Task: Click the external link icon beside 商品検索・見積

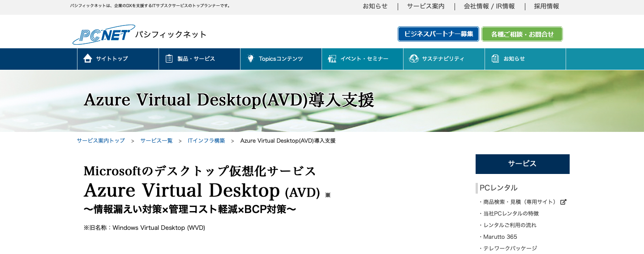Action: pos(563,202)
